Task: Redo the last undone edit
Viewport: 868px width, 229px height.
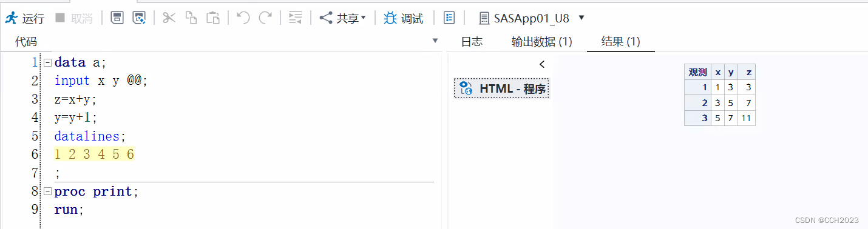Action: [265, 18]
